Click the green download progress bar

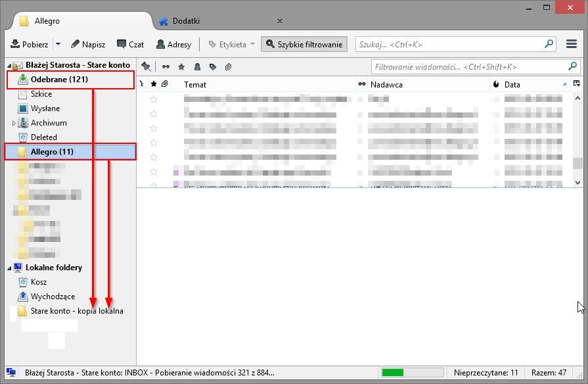(x=412, y=372)
